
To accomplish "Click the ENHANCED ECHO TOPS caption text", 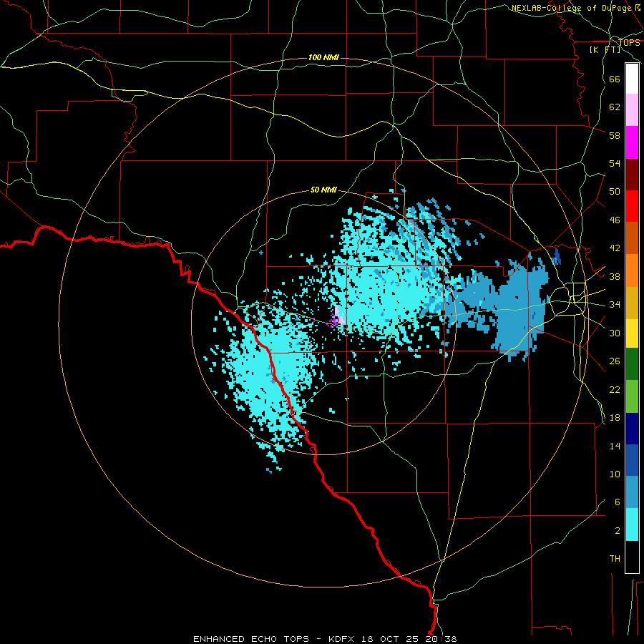I will pyautogui.click(x=251, y=639).
